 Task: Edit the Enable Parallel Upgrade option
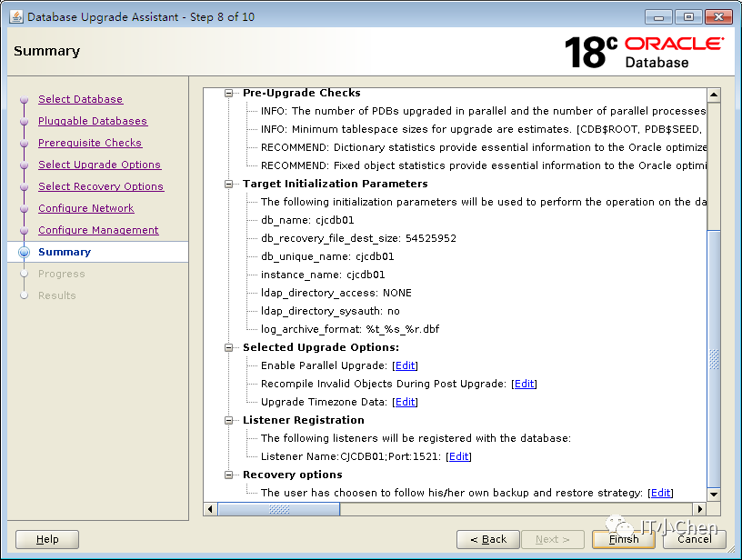[x=405, y=365]
